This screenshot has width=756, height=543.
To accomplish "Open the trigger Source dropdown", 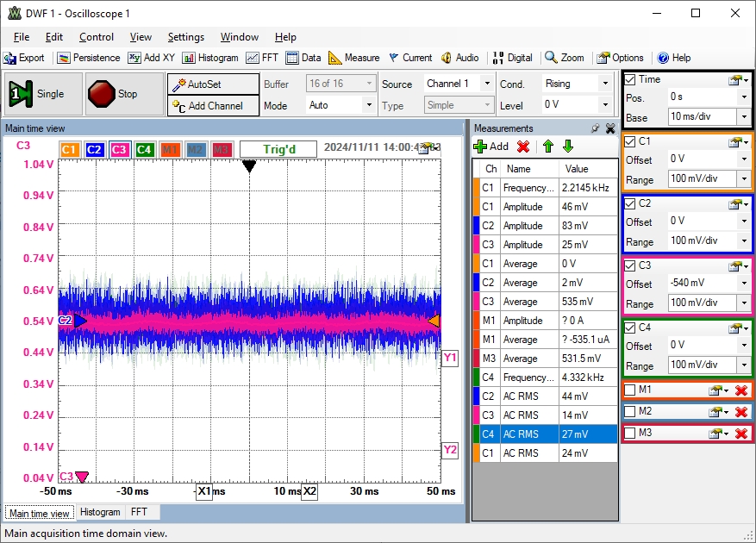I will (x=486, y=84).
